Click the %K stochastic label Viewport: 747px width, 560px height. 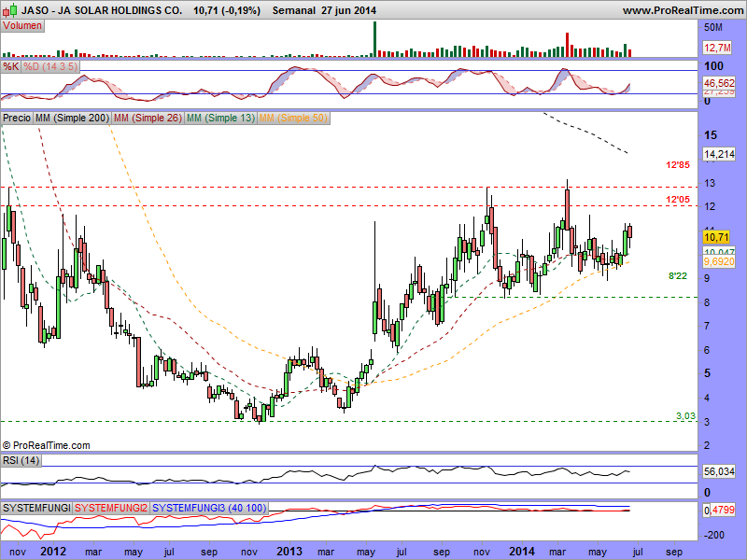tap(11, 66)
